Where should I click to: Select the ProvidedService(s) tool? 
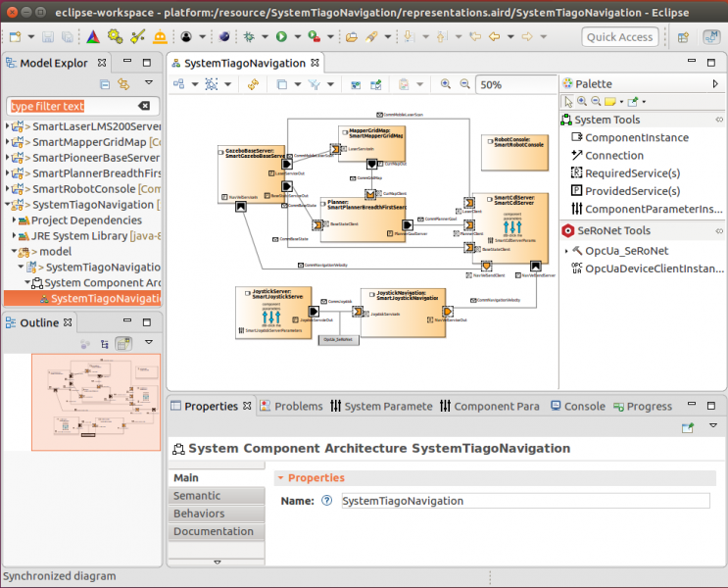point(632,190)
